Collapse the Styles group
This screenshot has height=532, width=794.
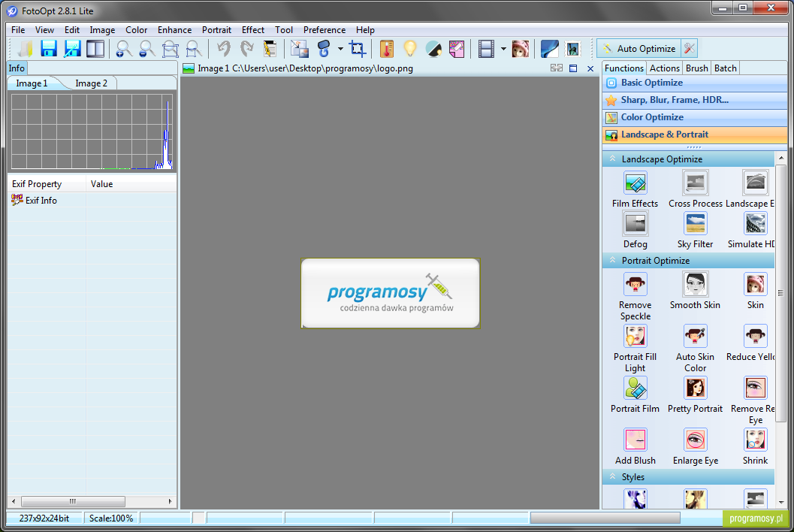tap(688, 477)
